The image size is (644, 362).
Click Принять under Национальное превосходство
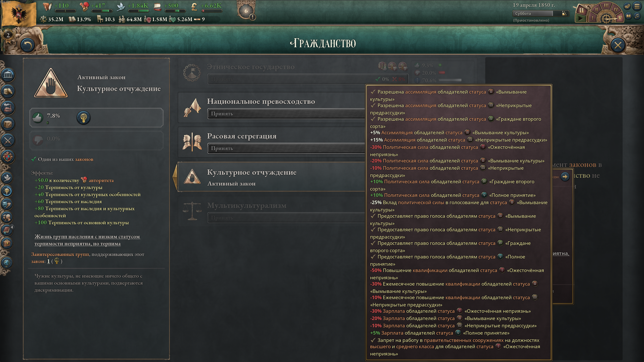pyautogui.click(x=286, y=114)
